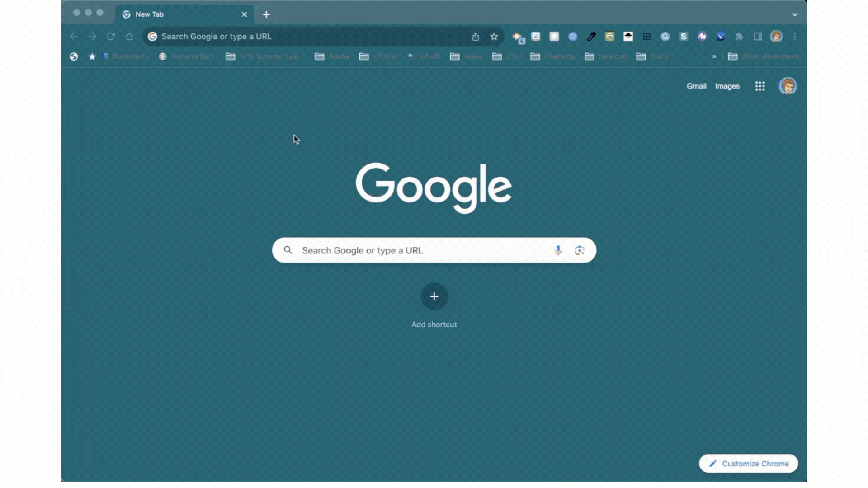This screenshot has width=868, height=488.
Task: Open the UVU bookmark folder
Action: (x=507, y=56)
